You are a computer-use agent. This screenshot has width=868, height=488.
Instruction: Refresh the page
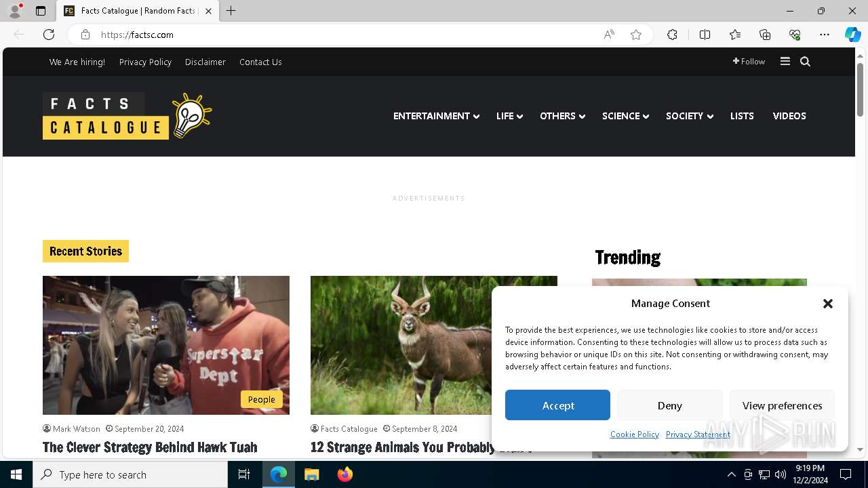(49, 35)
